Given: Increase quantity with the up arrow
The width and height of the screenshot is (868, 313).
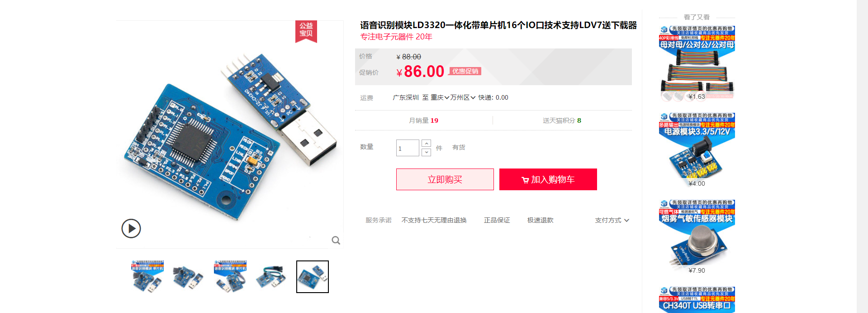Looking at the screenshot, I should (426, 144).
